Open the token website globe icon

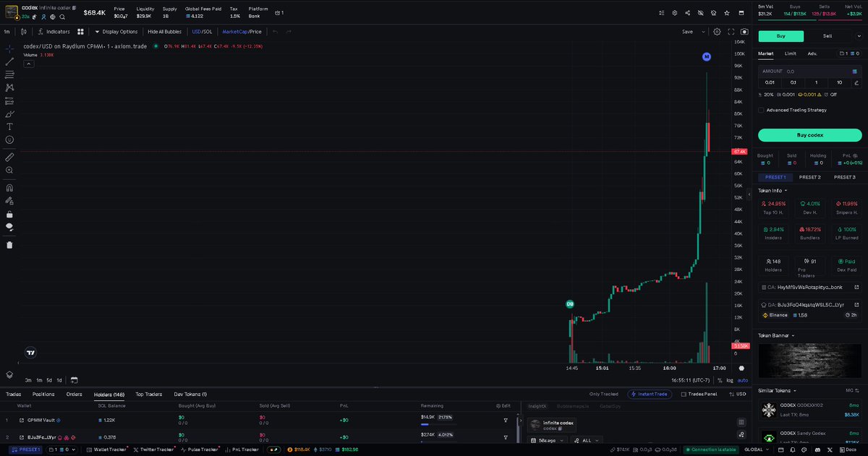53,16
